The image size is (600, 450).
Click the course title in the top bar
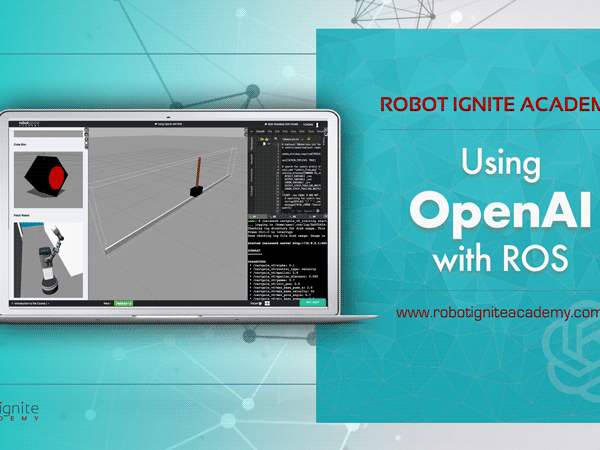click(168, 124)
